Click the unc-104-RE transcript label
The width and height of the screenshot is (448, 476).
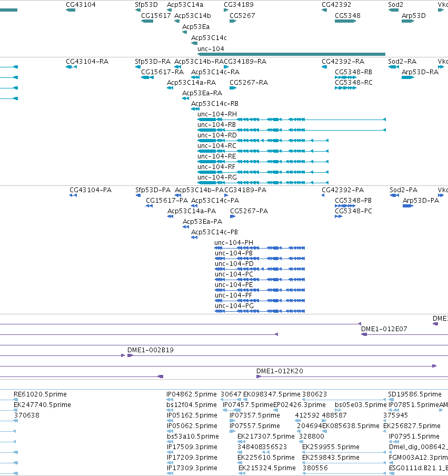click(217, 156)
